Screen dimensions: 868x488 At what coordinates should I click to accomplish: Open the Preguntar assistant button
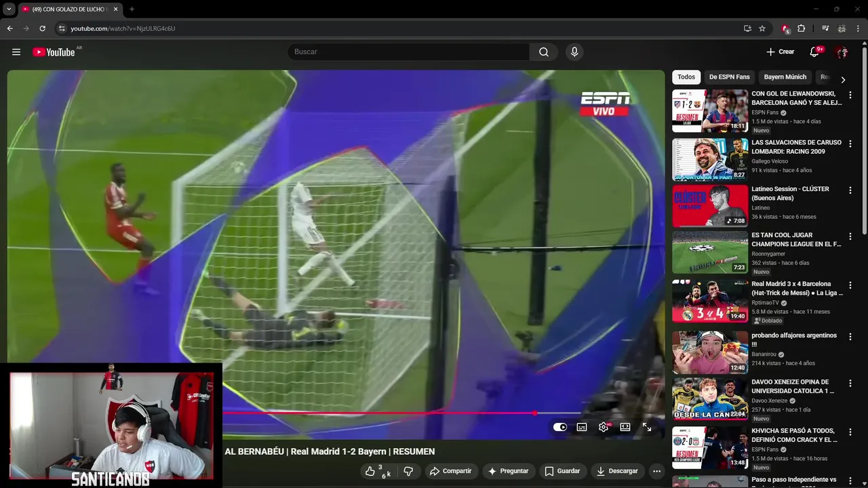click(x=508, y=471)
